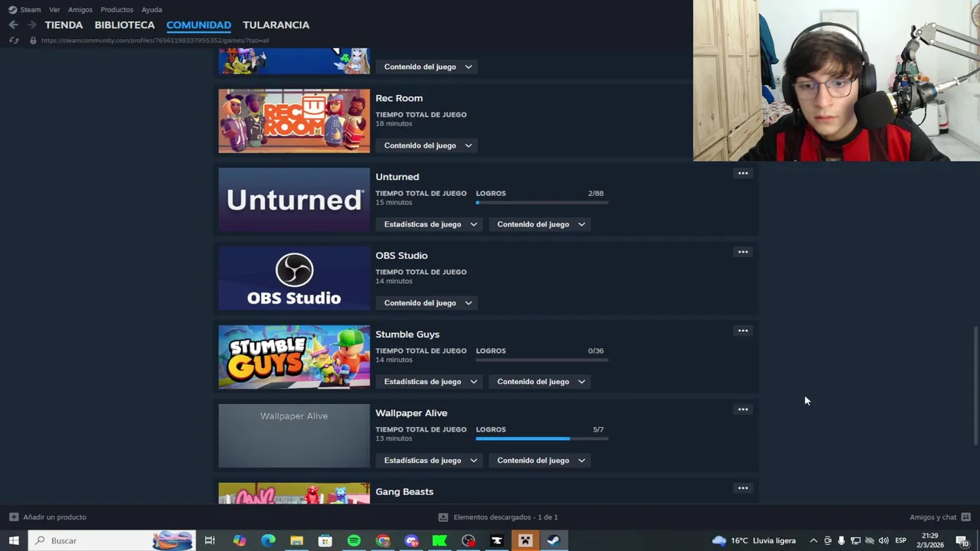This screenshot has height=551, width=980.
Task: Click the forward navigation arrow
Action: [31, 24]
